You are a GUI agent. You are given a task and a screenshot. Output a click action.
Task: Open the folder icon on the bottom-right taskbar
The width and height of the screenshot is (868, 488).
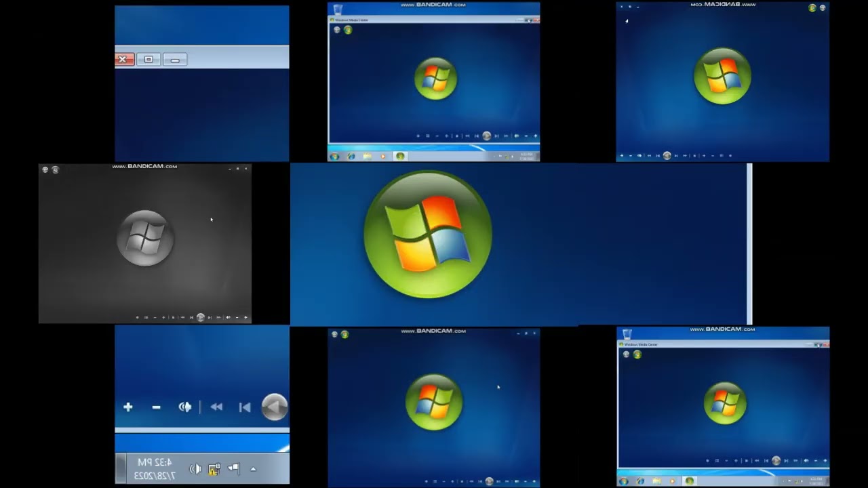click(x=656, y=481)
